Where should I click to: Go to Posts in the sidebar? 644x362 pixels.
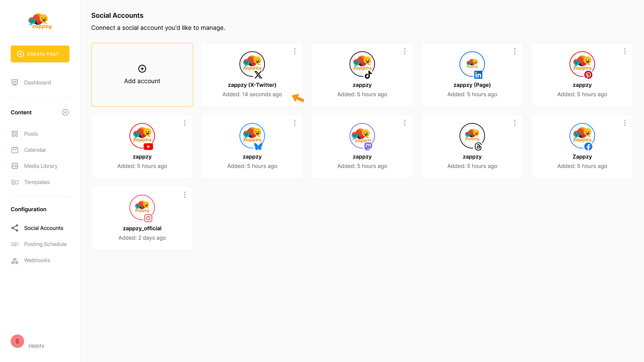click(x=31, y=134)
